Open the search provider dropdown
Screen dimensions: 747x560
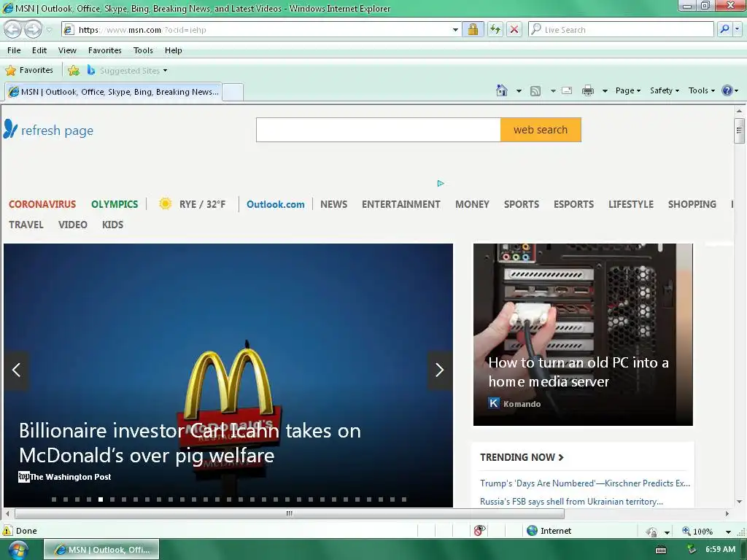click(738, 29)
